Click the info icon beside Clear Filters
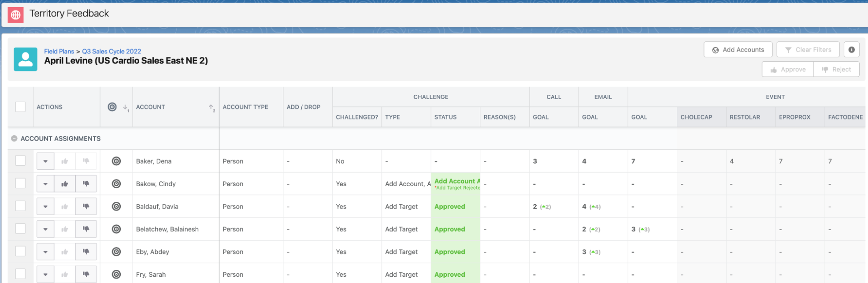 (x=851, y=50)
